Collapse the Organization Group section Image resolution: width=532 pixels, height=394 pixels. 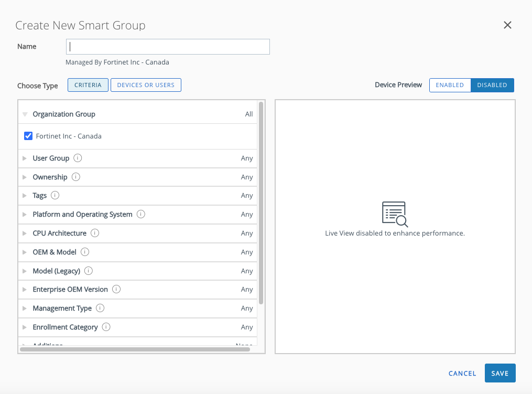(x=25, y=114)
